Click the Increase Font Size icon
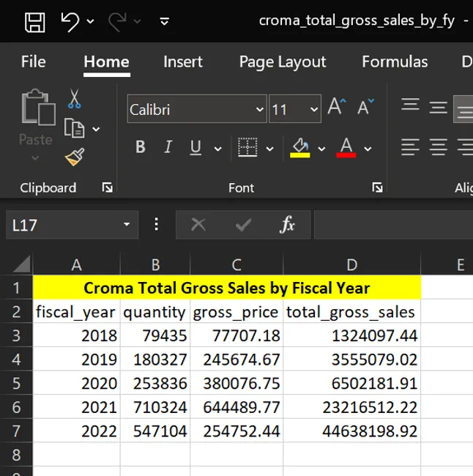Viewport: 473px width, 476px height. pos(336,107)
